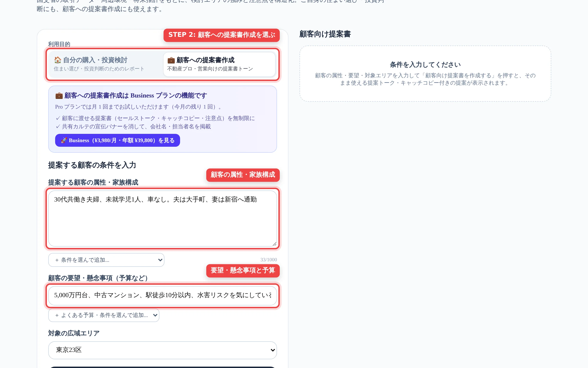This screenshot has width=588, height=368.
Task: Click 提案する顧客の属性・家族構成 field label
Action: [93, 182]
